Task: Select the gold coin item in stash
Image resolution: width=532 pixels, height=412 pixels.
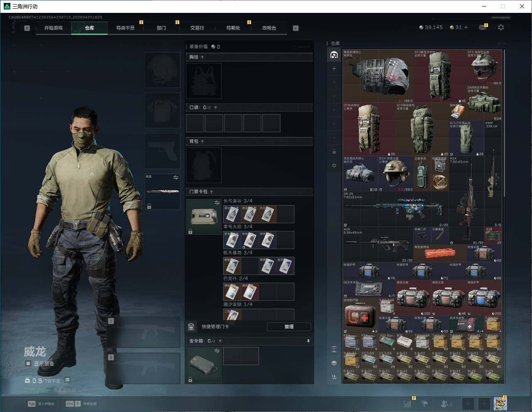Action: 440,183
